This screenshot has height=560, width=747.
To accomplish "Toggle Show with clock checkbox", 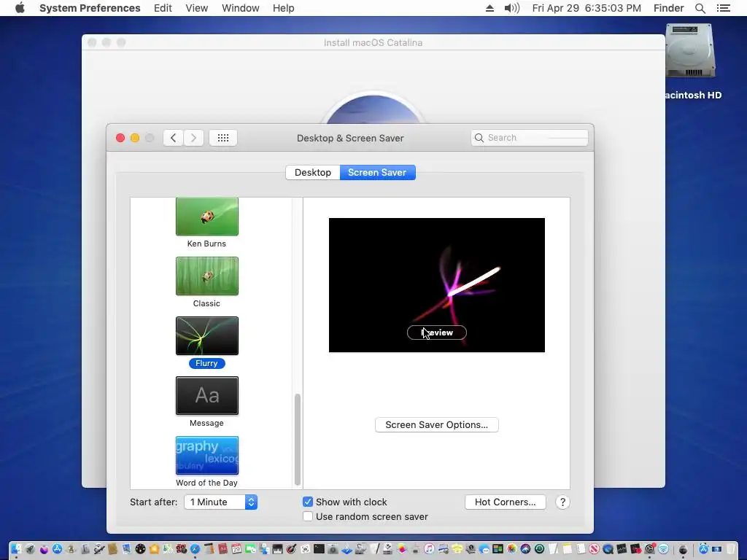I will tap(308, 502).
